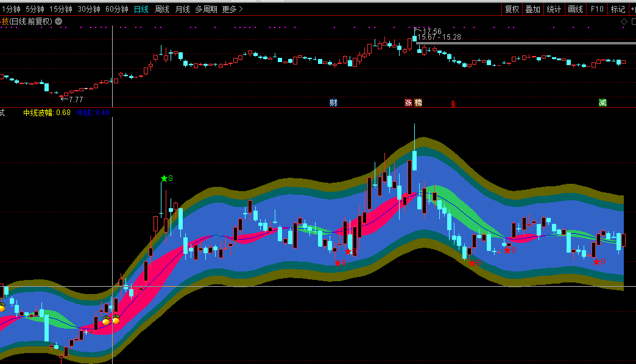Open the 日线 前复权 dropdown arrow

[x=58, y=21]
